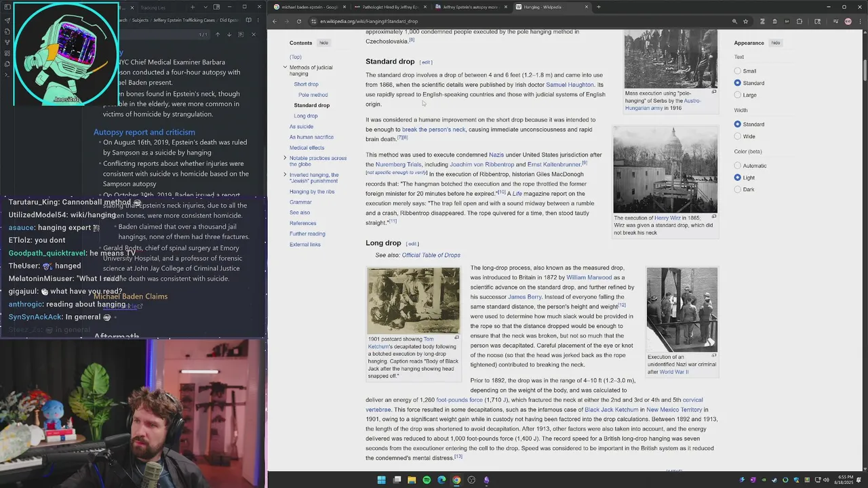Viewport: 868px width, 488px height.
Task: Select Standard width option
Action: (737, 124)
